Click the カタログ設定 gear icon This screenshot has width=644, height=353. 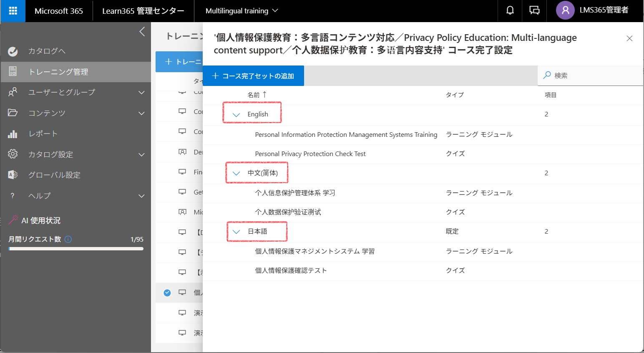[13, 154]
